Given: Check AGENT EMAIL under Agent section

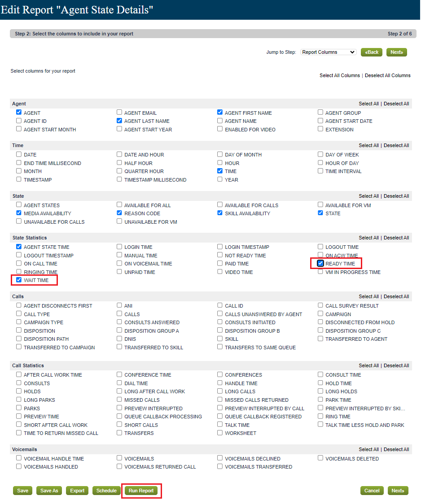Looking at the screenshot, I should [119, 113].
